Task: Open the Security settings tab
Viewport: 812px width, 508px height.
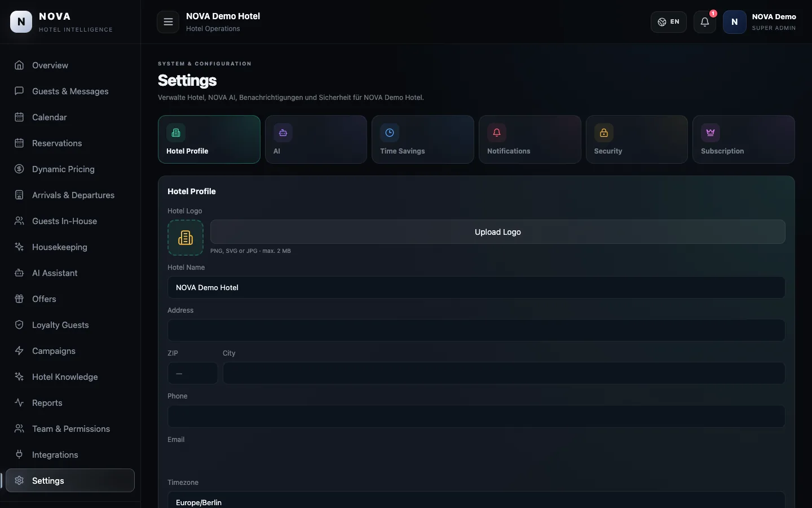Action: (637, 139)
